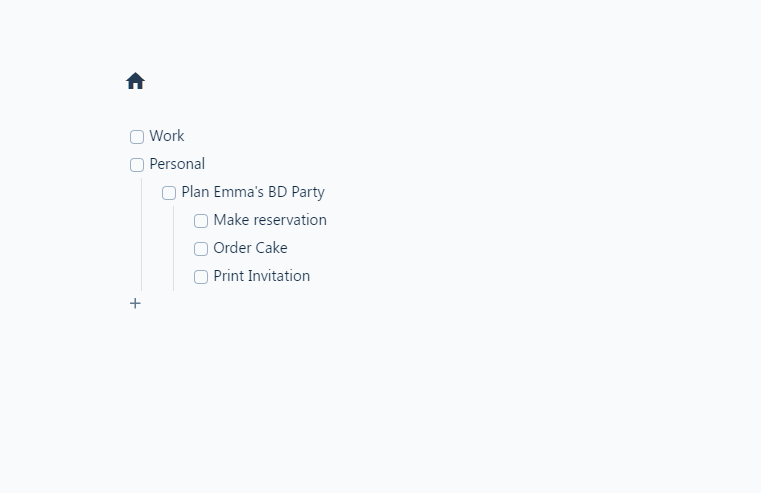The image size is (761, 493).
Task: Open the Work list item
Action: point(166,136)
